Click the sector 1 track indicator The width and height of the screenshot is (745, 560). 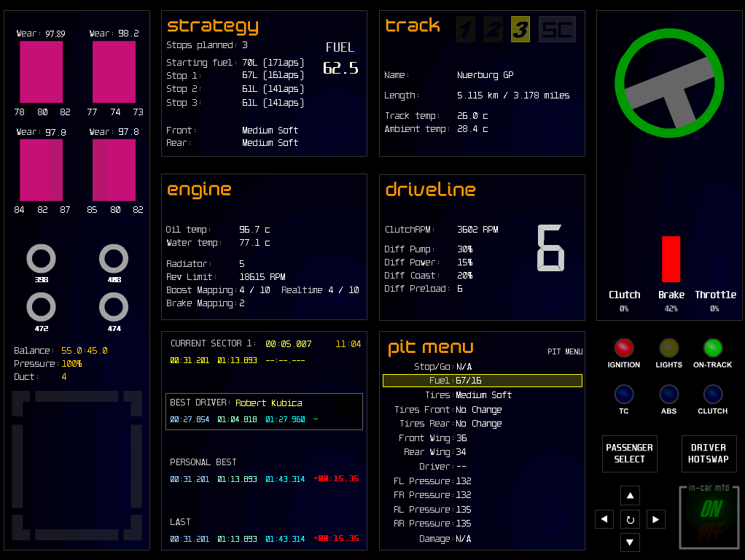click(x=466, y=29)
